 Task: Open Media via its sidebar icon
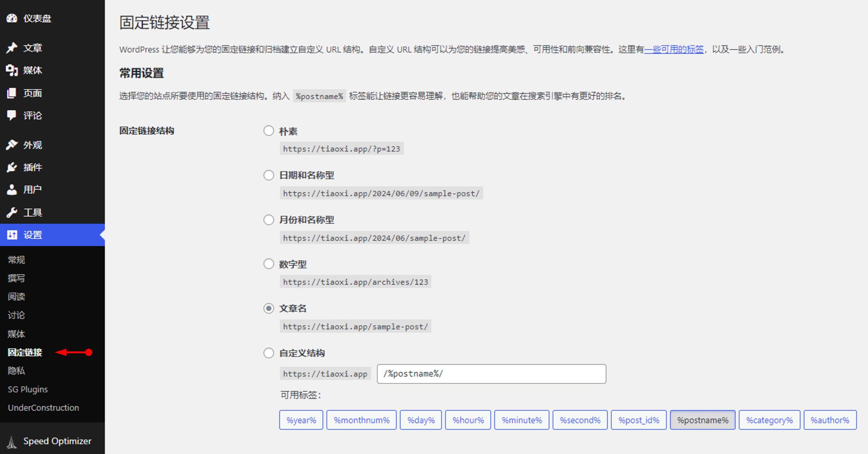click(x=12, y=70)
